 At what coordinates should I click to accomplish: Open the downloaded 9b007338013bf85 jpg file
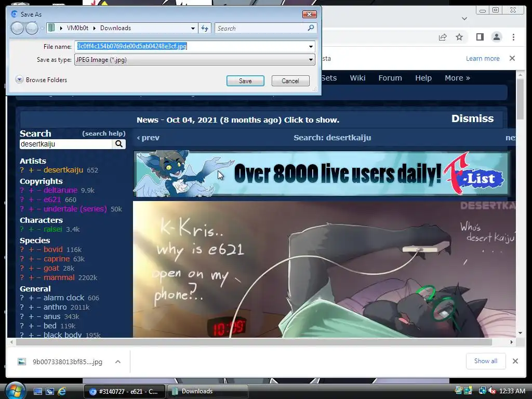click(x=67, y=362)
